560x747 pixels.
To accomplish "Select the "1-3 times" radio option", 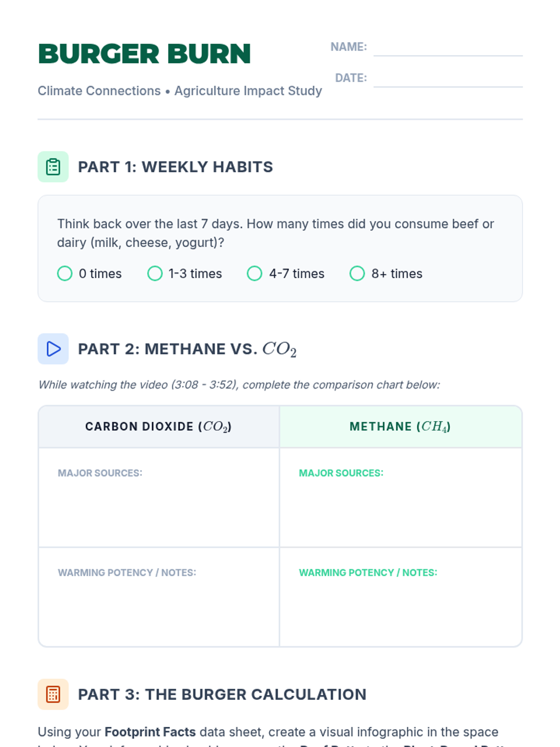I will point(155,274).
